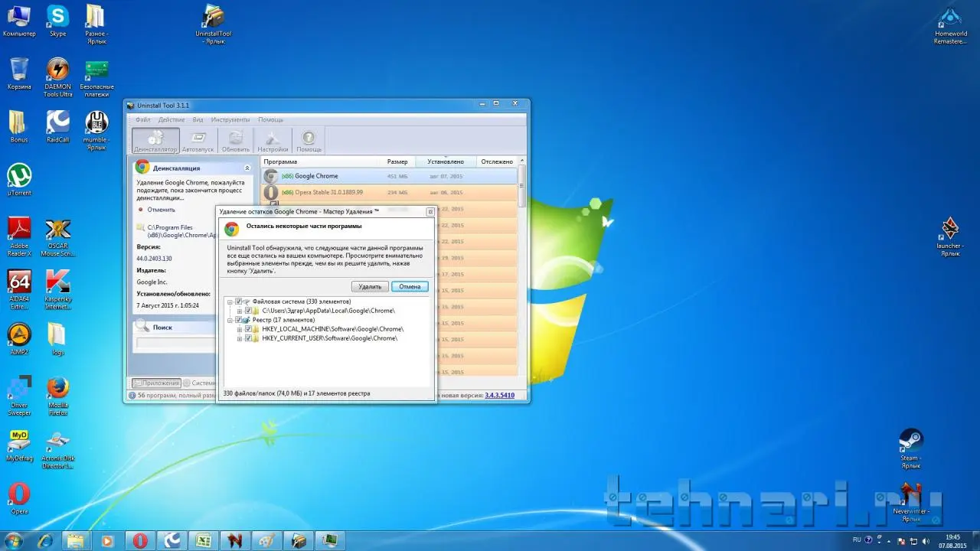Screen dimensions: 980x551
Task: Open the Вид menu
Action: 198,119
